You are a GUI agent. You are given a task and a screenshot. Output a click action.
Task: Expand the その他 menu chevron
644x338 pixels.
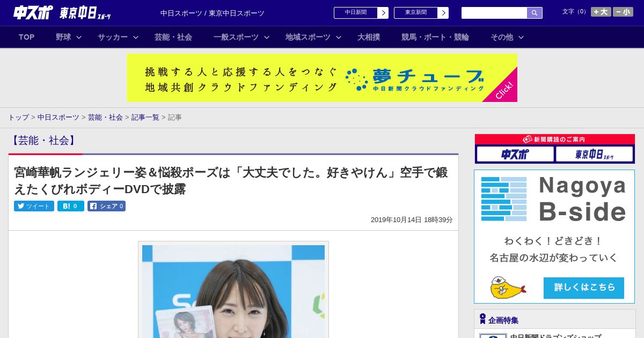pyautogui.click(x=521, y=37)
